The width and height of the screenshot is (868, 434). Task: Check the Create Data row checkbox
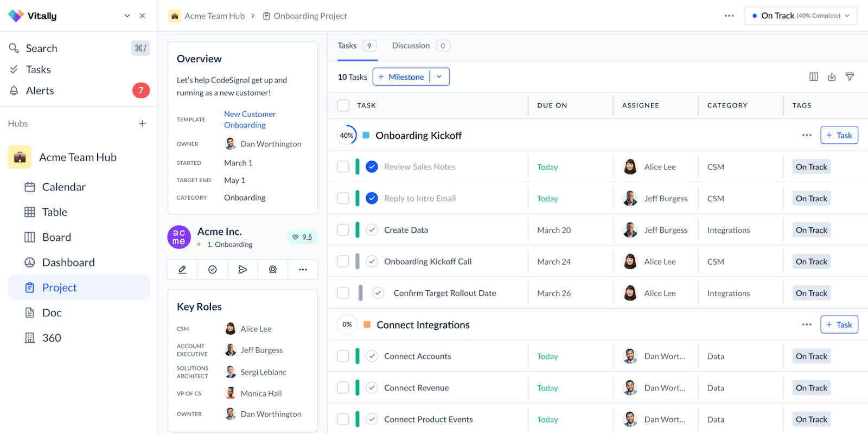(x=343, y=229)
